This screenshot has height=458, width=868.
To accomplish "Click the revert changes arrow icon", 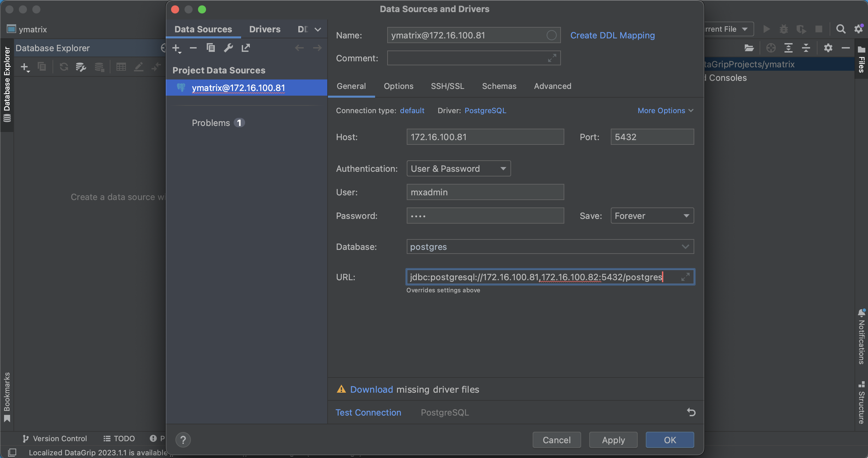I will (x=691, y=412).
